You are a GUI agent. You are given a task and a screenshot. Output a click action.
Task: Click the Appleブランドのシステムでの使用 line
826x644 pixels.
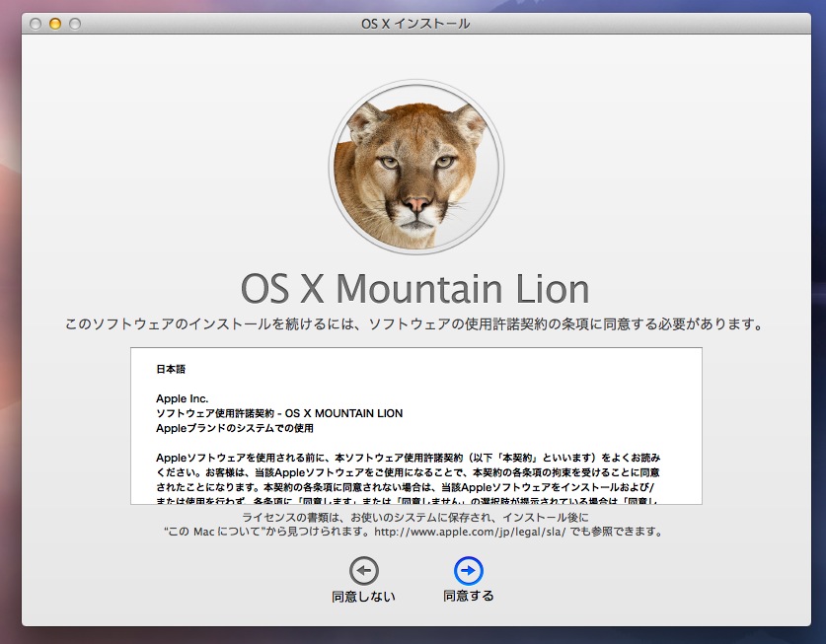(x=235, y=428)
